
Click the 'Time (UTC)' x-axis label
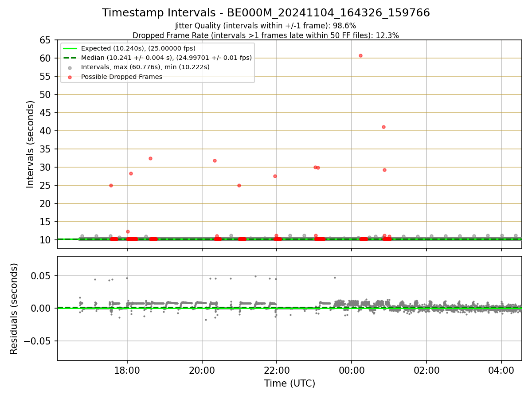pyautogui.click(x=289, y=383)
